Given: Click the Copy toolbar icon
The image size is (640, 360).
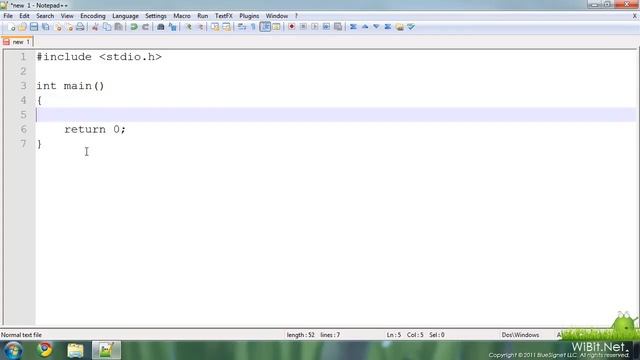Looking at the screenshot, I should [x=107, y=27].
